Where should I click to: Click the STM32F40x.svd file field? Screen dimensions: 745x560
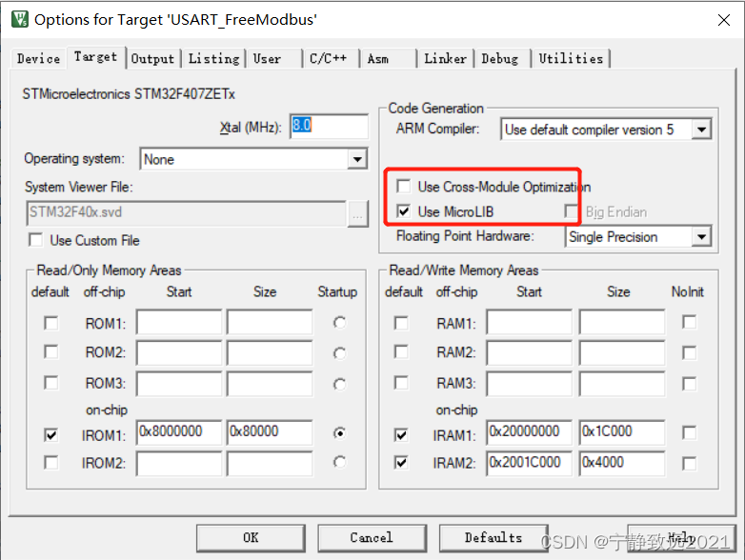pos(187,212)
